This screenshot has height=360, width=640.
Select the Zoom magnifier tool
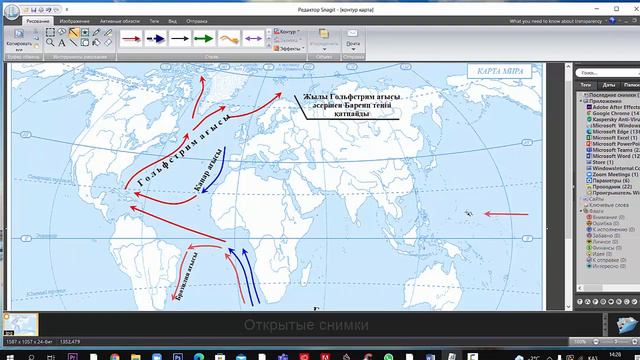[x=50, y=42]
